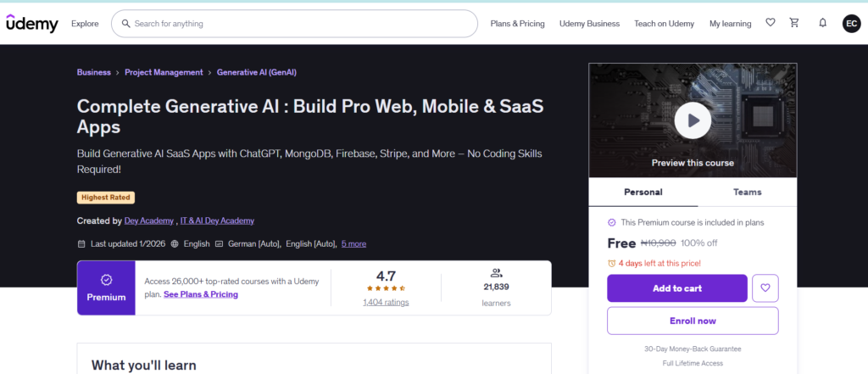Click the learners people icon

[x=496, y=272]
